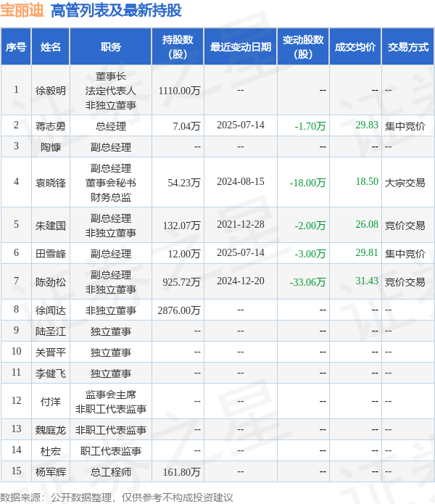
Task: Click average price 31.43
Action: (x=367, y=281)
